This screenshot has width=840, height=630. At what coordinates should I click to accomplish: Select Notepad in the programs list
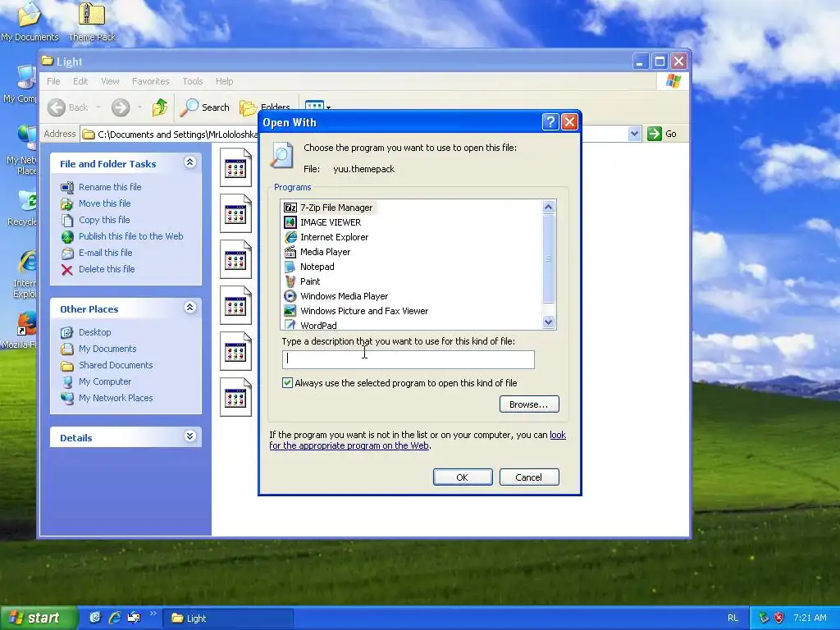pos(309,267)
